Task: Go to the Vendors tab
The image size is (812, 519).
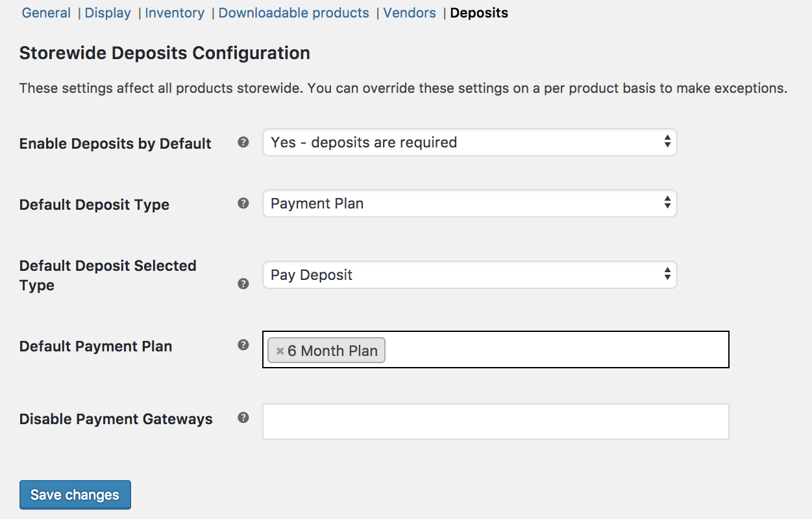Action: pos(409,12)
